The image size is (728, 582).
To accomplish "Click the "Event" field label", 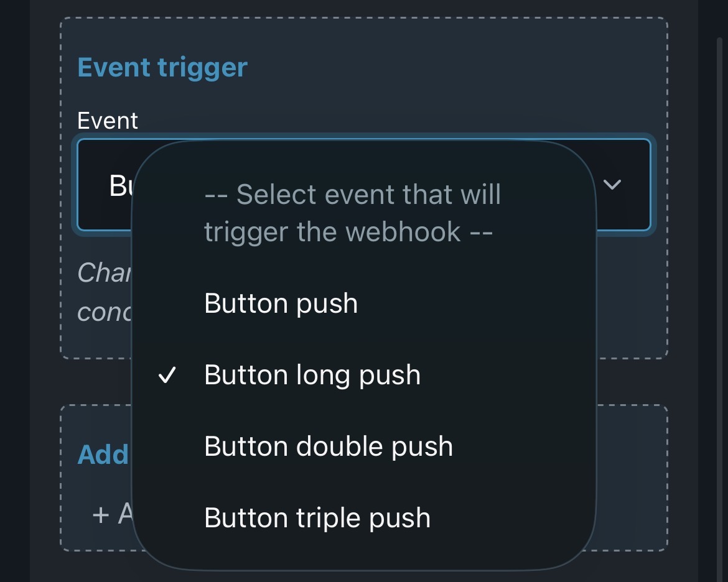I will [108, 120].
